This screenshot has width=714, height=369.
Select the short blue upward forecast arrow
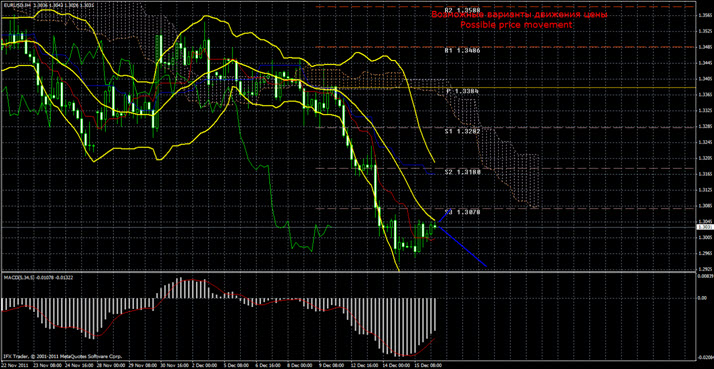pyautogui.click(x=444, y=217)
